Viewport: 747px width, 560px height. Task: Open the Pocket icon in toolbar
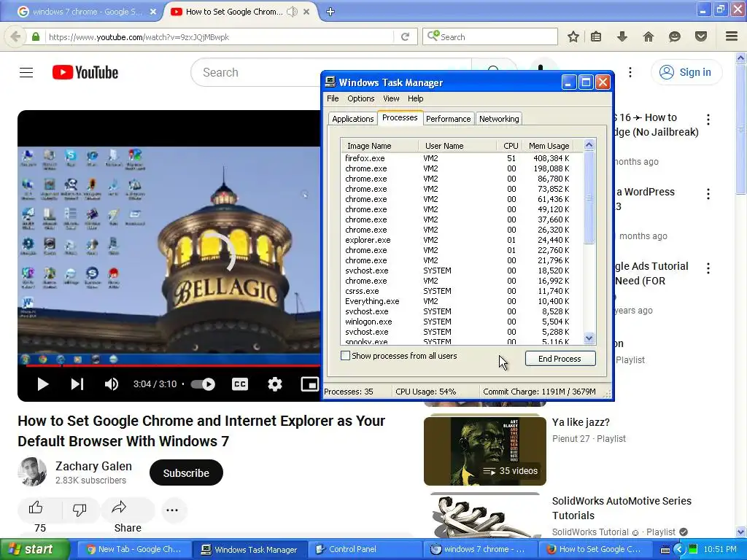tap(700, 36)
